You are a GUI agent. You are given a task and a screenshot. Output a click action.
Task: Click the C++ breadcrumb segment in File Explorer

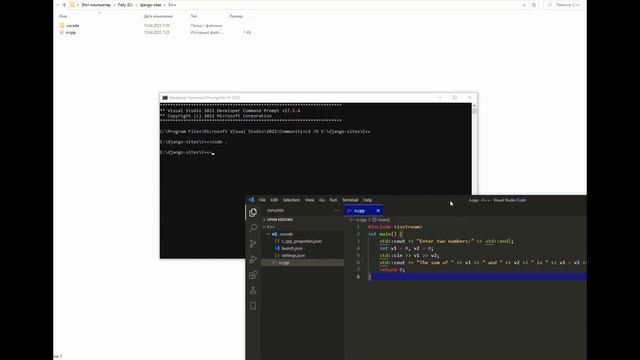(172, 5)
